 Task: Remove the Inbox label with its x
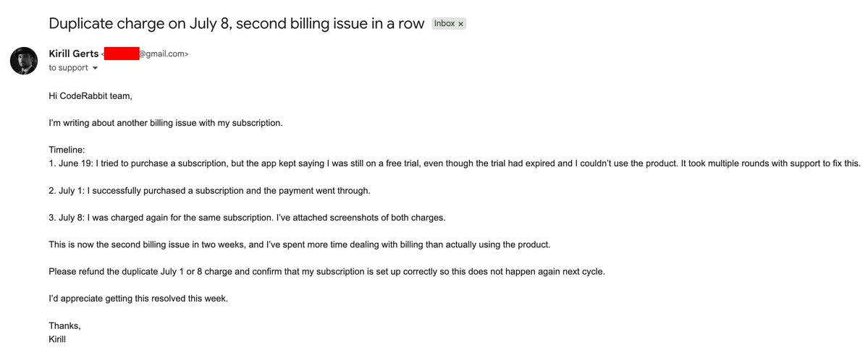coord(460,25)
